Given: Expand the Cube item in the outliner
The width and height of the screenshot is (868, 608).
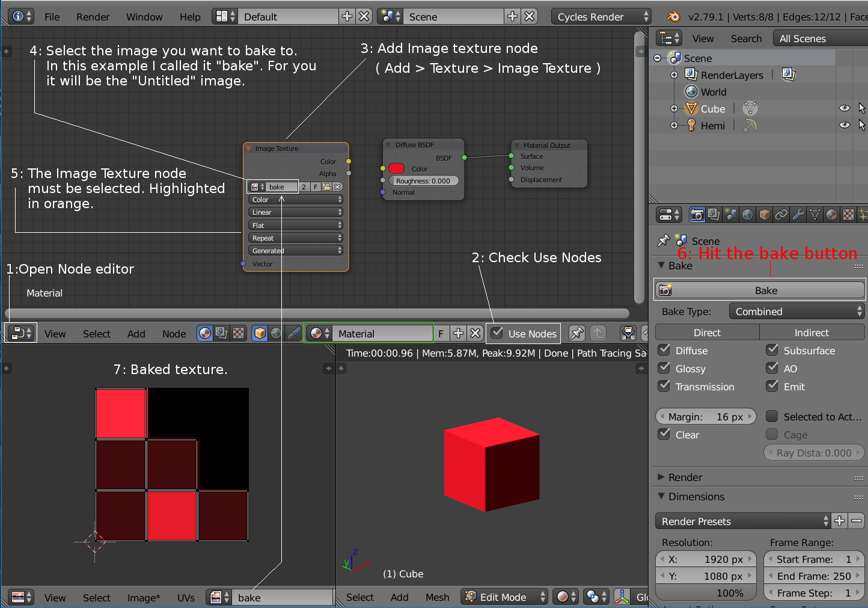Looking at the screenshot, I should 674,109.
